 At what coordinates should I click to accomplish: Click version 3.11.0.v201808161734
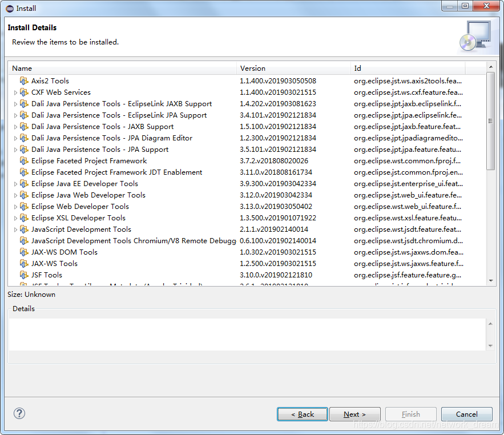tap(276, 172)
